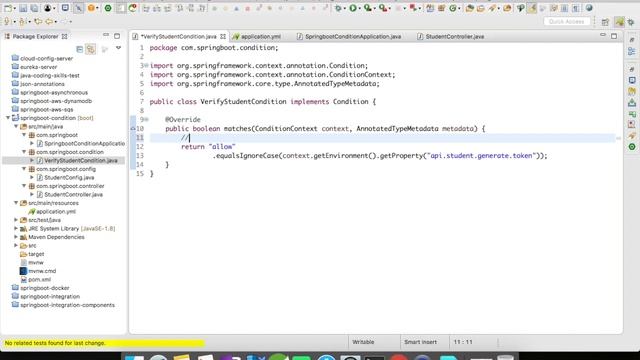The image size is (640, 360).
Task: Click the green circular G toolbar icon
Action: click(x=452, y=8)
